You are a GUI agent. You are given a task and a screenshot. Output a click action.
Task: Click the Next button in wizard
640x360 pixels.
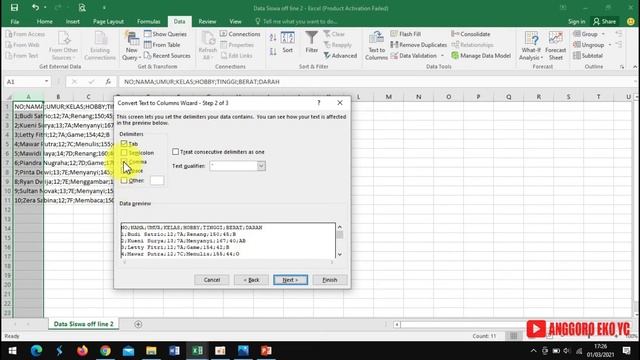tap(291, 280)
